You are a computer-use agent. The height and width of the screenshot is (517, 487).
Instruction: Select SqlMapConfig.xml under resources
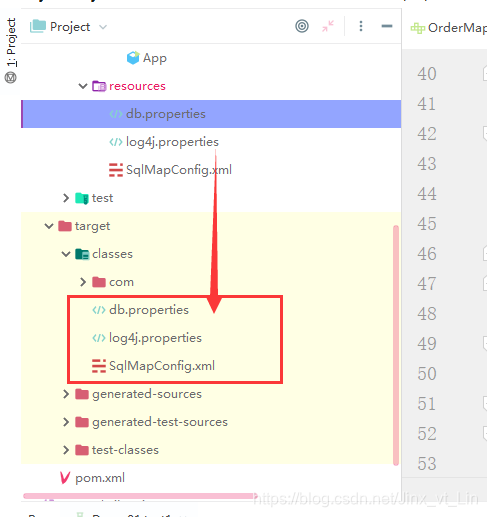[x=179, y=170]
